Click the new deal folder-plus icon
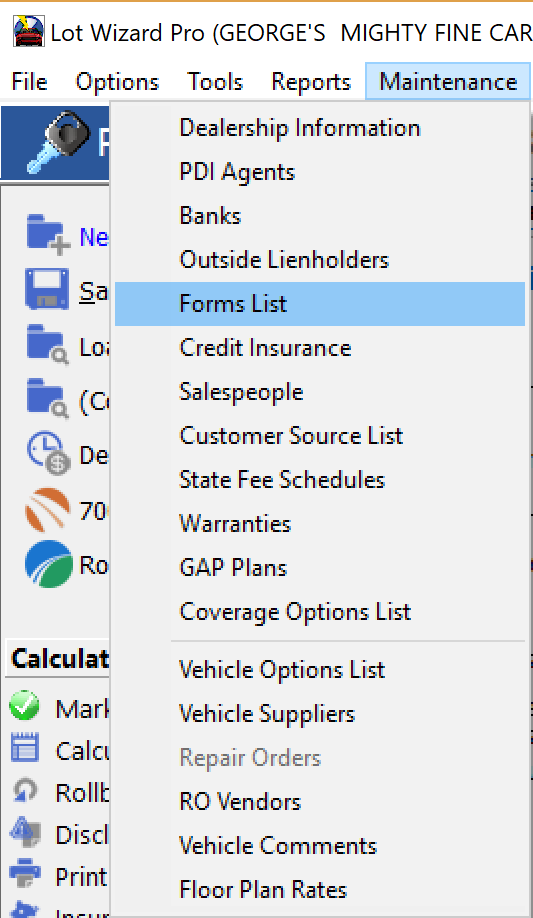 click(48, 235)
